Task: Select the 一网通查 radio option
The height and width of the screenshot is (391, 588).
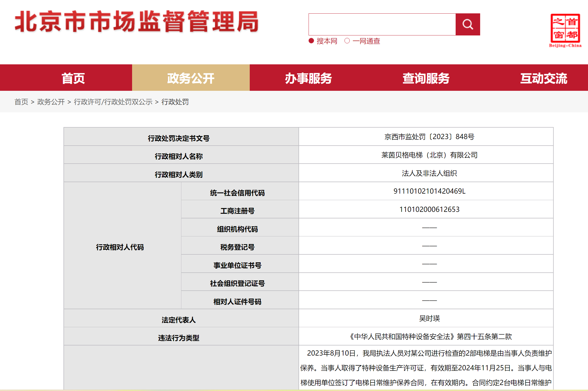Action: coord(347,41)
